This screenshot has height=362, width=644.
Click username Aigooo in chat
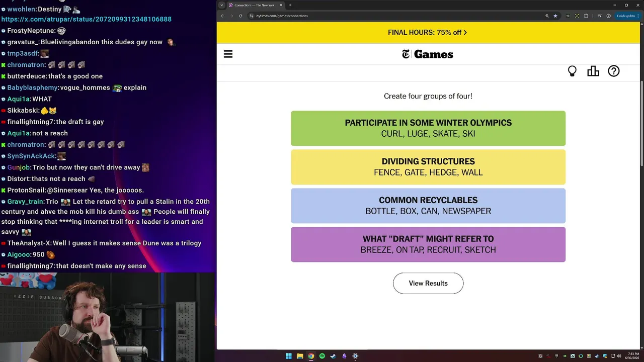[19, 254]
